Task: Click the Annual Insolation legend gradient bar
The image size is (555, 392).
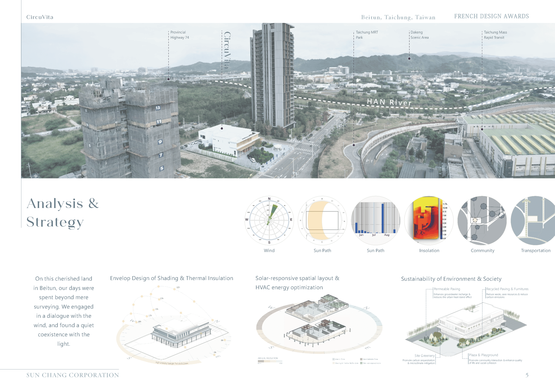Action: 269,361
